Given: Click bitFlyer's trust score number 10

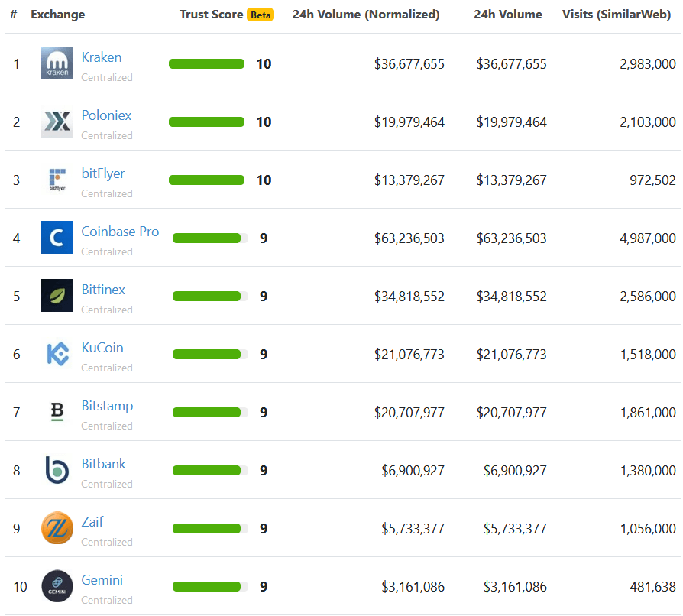Looking at the screenshot, I should coord(264,180).
